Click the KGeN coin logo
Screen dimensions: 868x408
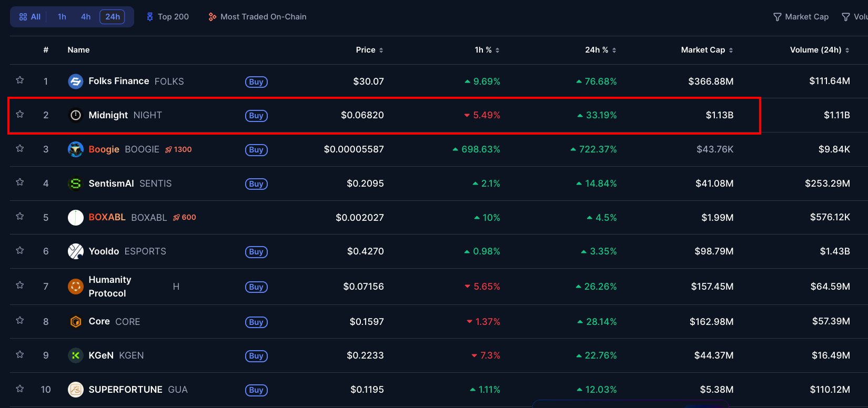pyautogui.click(x=76, y=355)
